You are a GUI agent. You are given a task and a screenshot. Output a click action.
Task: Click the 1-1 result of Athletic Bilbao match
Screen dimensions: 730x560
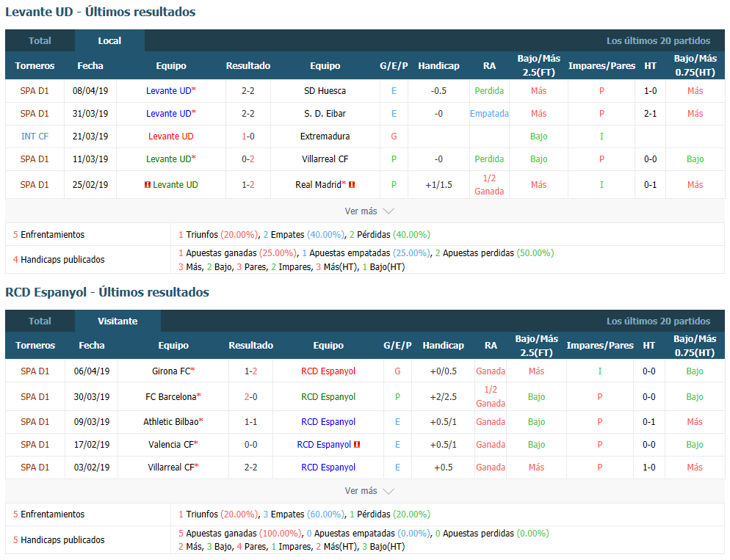pyautogui.click(x=251, y=422)
